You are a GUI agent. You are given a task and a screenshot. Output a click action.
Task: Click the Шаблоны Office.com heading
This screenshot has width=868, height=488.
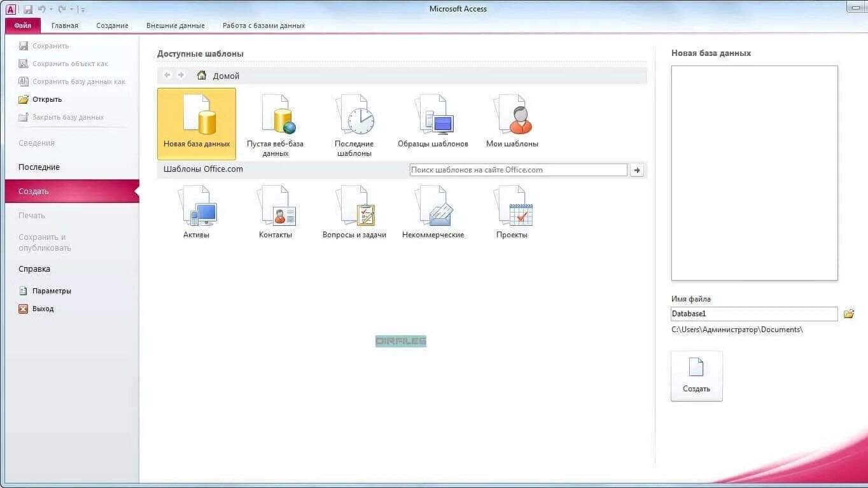pos(203,169)
